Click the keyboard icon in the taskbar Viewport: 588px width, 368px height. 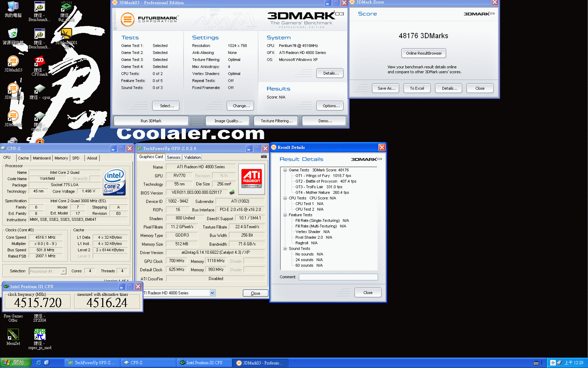click(x=536, y=363)
